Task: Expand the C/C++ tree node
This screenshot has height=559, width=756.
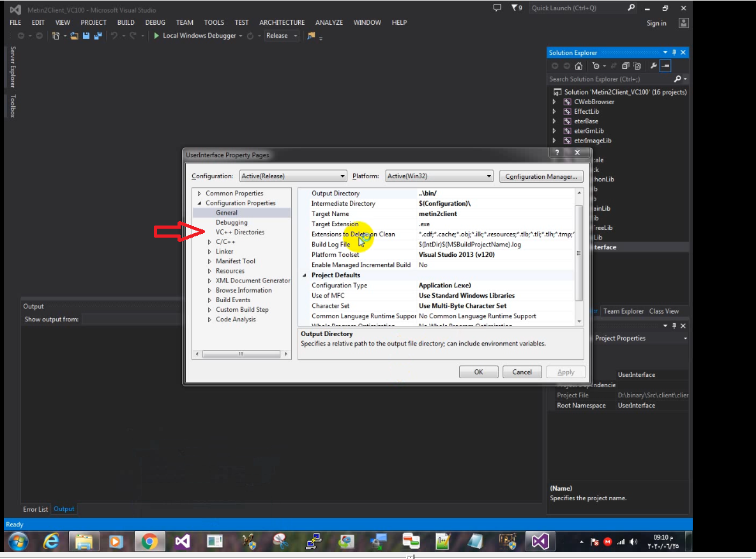Action: pos(209,242)
